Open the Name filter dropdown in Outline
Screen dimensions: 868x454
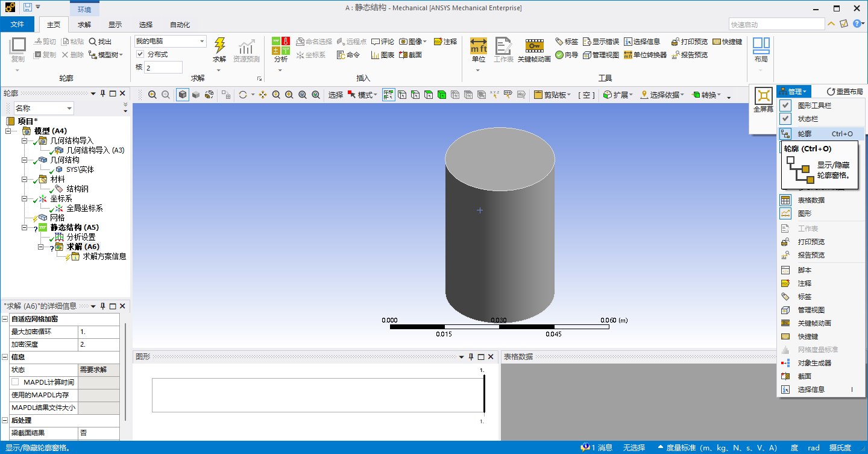click(43, 109)
